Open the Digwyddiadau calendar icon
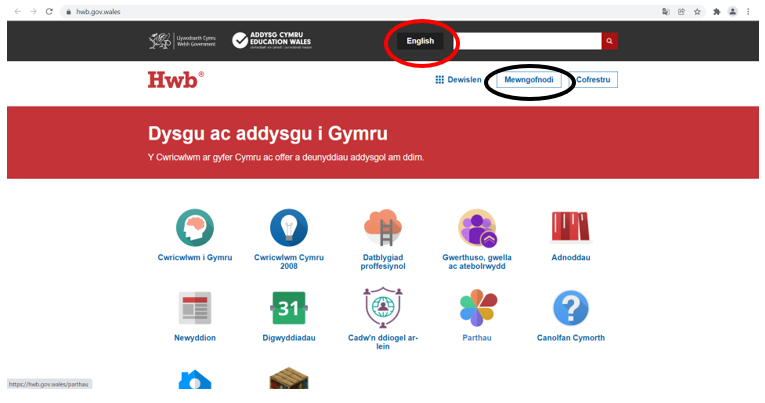Screen dimensions: 765x403 pyautogui.click(x=289, y=308)
